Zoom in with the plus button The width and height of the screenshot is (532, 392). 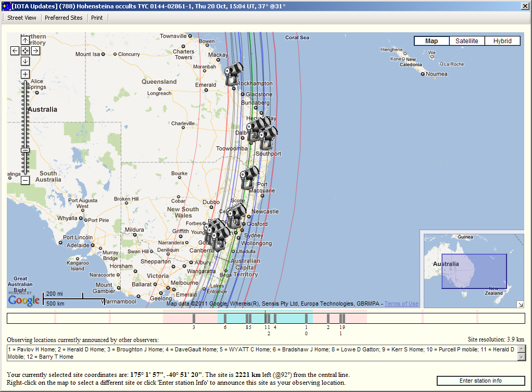coord(25,74)
